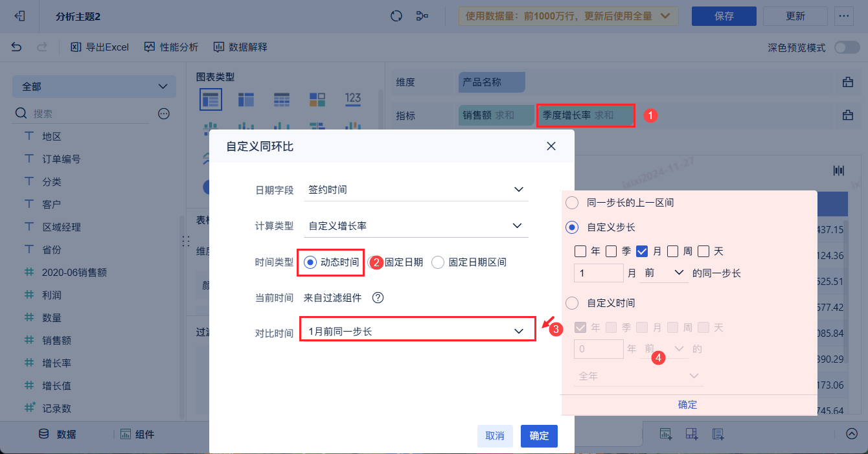Viewport: 868px width, 454px height.
Task: Click the add dashboard icon at bottom
Action: coord(692,434)
